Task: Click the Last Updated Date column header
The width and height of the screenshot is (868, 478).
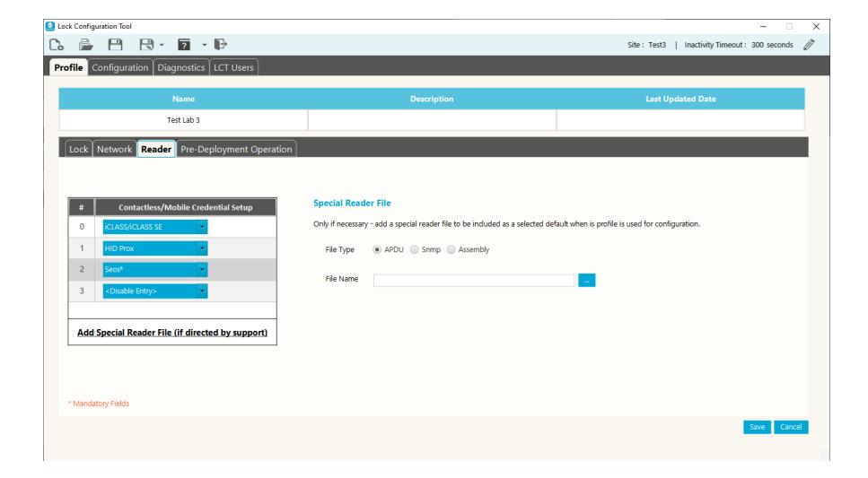Action: [680, 99]
